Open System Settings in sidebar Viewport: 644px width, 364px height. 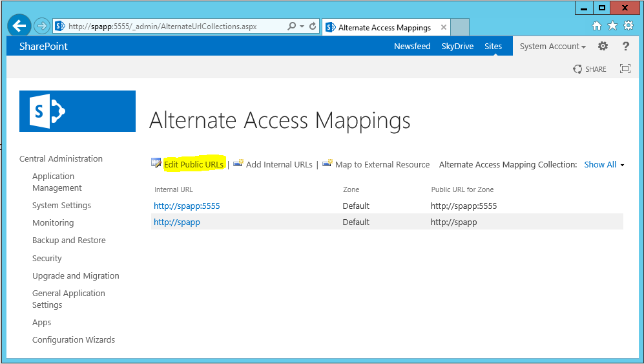(x=61, y=205)
